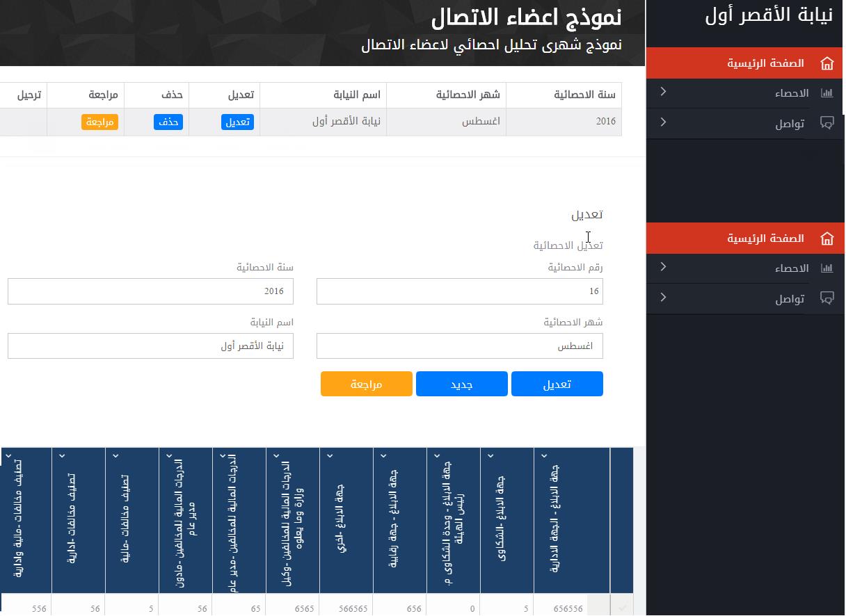Click the bar chart icon beside lower الاحصاء

click(x=827, y=268)
